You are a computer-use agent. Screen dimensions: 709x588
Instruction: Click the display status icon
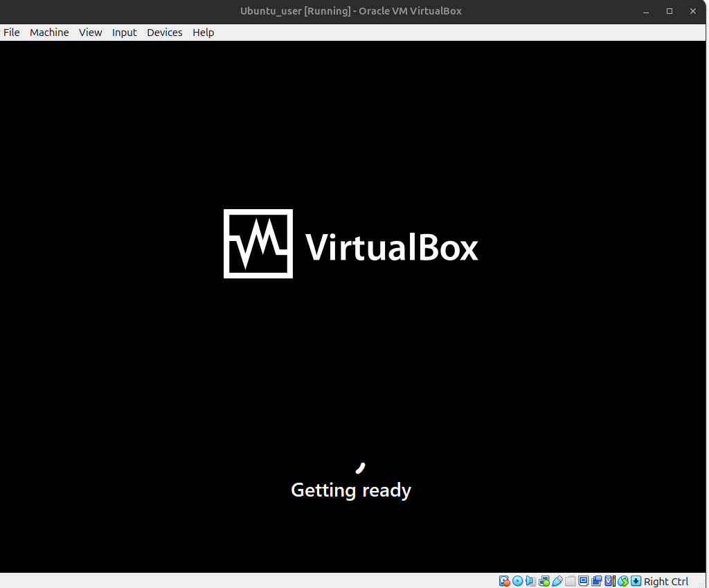coord(583,581)
